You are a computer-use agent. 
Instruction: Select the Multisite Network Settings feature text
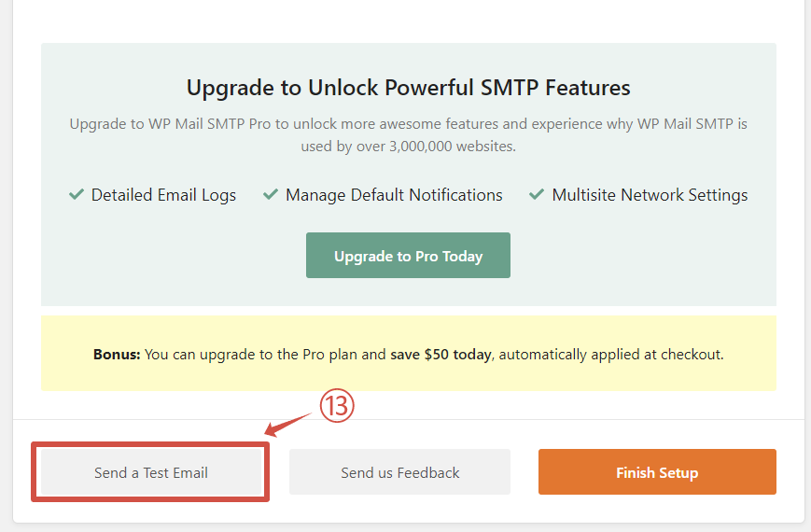(x=650, y=195)
